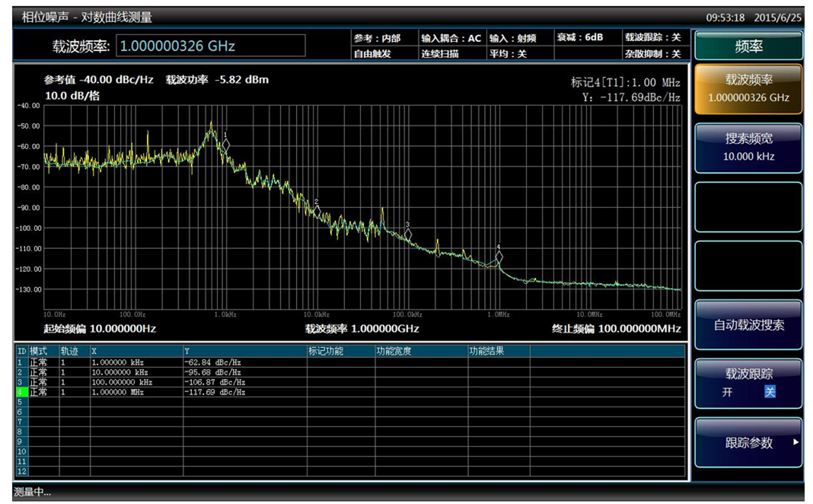Toggle the 载波跟踪 开/关 softkey

coord(748,382)
